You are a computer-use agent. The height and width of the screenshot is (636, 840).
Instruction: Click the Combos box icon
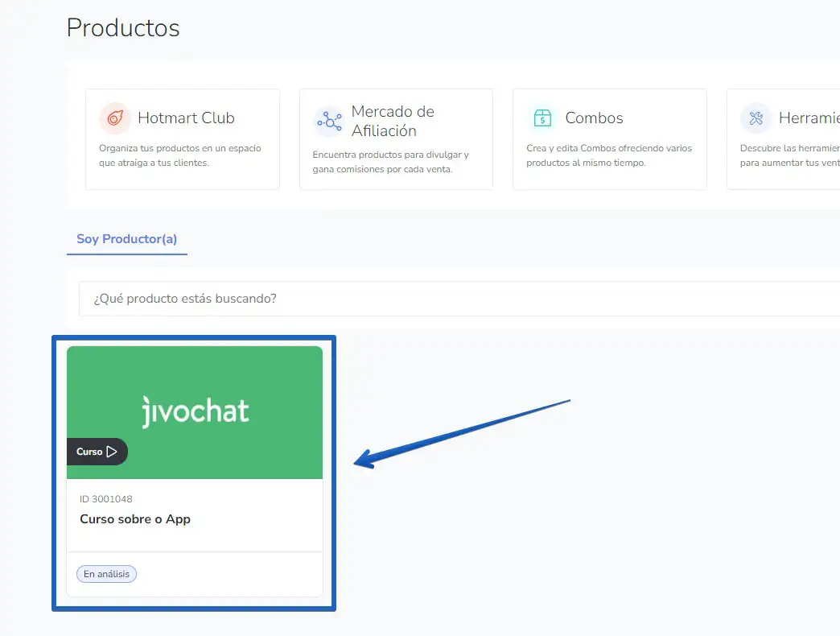[542, 118]
